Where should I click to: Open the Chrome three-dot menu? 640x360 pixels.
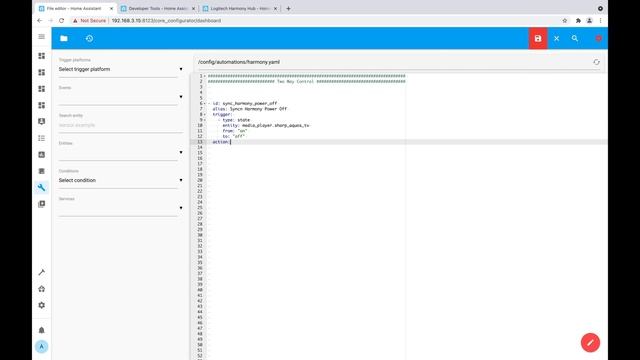(600, 20)
